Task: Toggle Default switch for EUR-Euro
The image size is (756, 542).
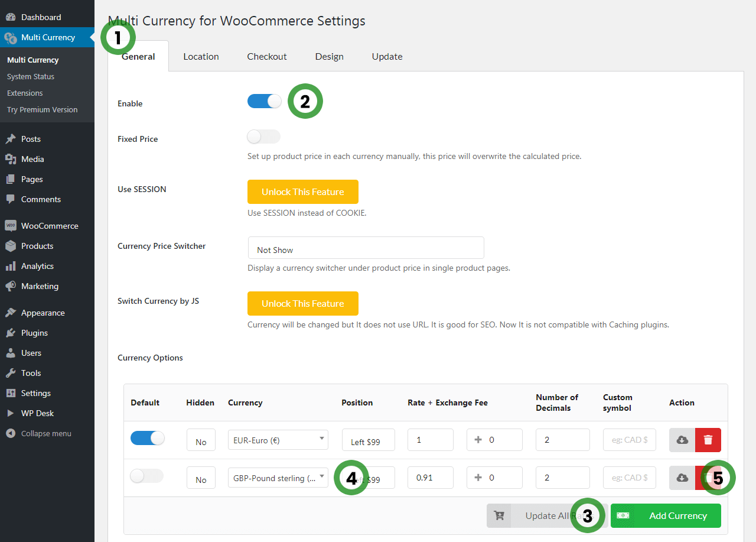Action: click(147, 438)
